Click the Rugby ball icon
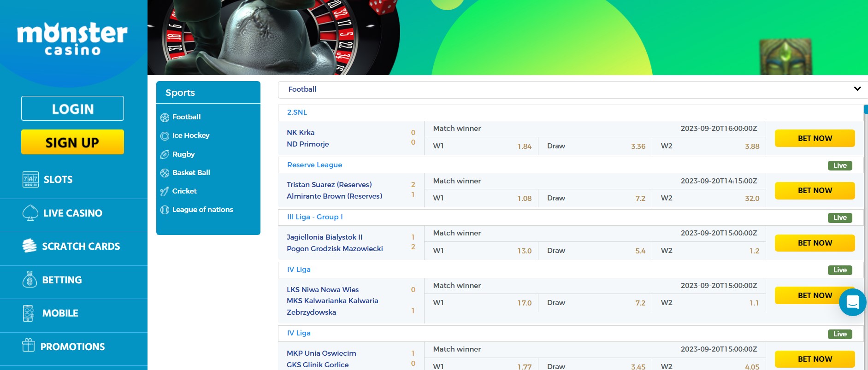 pos(165,154)
